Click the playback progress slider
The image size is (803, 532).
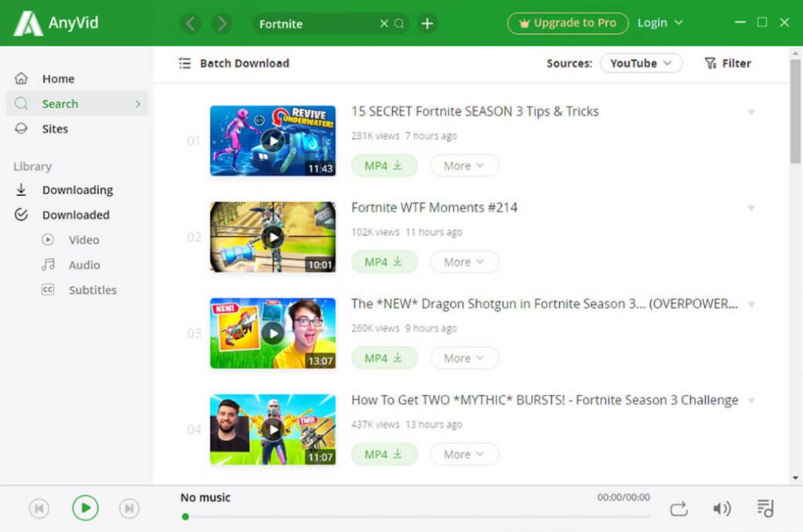[x=416, y=516]
